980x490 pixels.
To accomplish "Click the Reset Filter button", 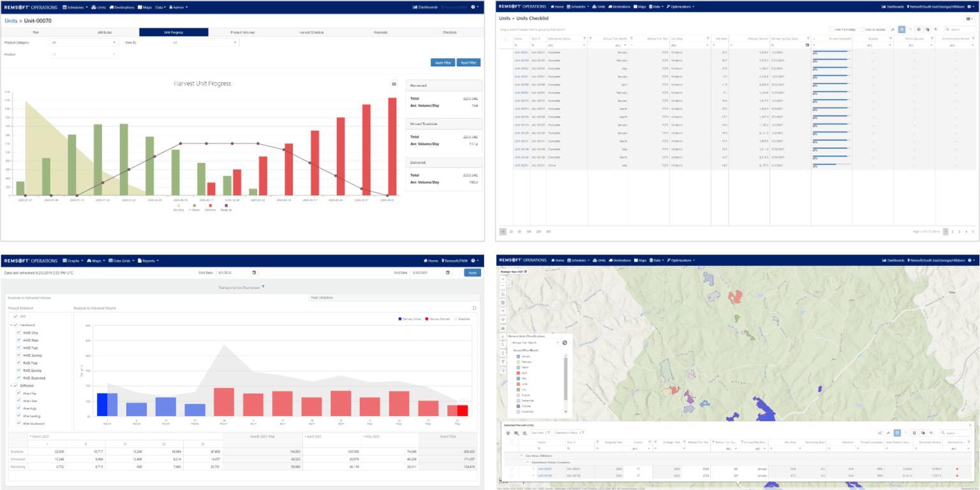I will pos(469,63).
